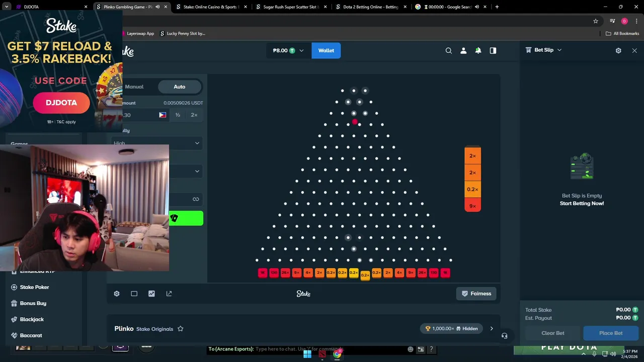Click the bet amount input field

coord(145,115)
